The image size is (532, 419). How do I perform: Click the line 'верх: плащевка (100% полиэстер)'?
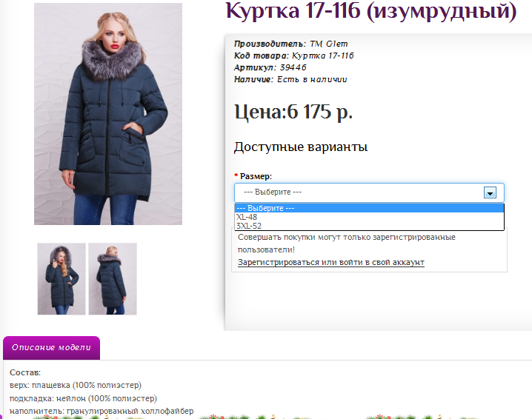point(76,386)
